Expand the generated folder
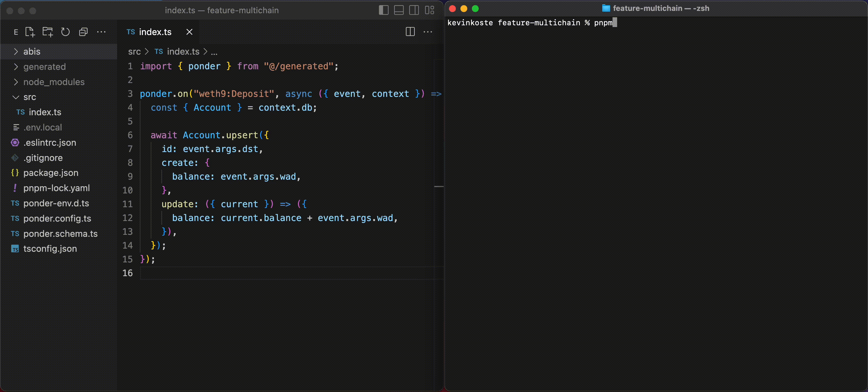This screenshot has width=868, height=392. 45,66
